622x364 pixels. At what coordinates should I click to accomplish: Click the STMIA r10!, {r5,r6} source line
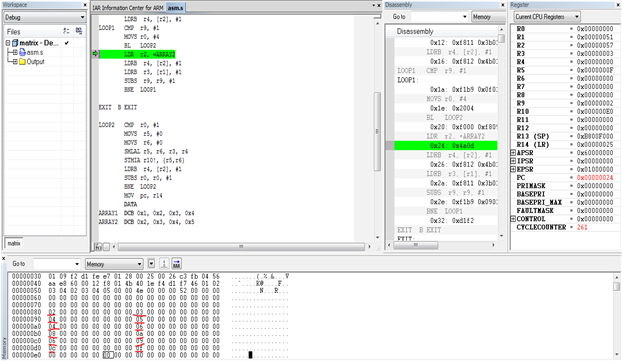point(154,160)
